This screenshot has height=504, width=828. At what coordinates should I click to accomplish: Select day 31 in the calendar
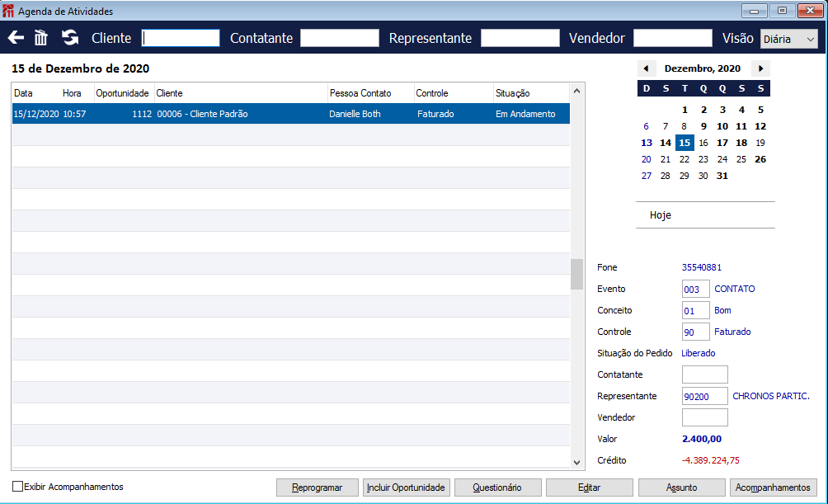(722, 176)
